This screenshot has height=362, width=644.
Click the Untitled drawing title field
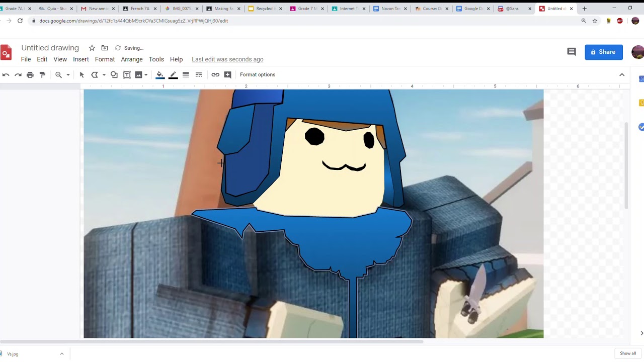(50, 48)
